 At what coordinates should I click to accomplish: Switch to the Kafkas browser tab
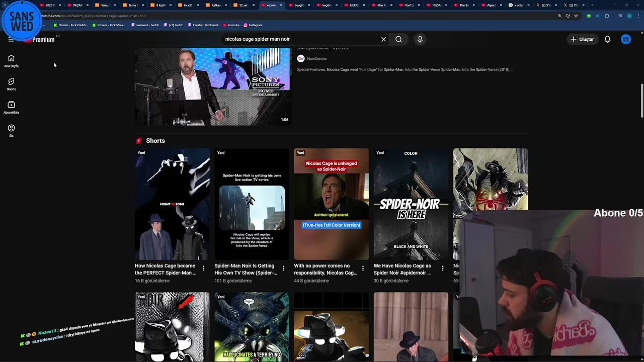(x=216, y=5)
